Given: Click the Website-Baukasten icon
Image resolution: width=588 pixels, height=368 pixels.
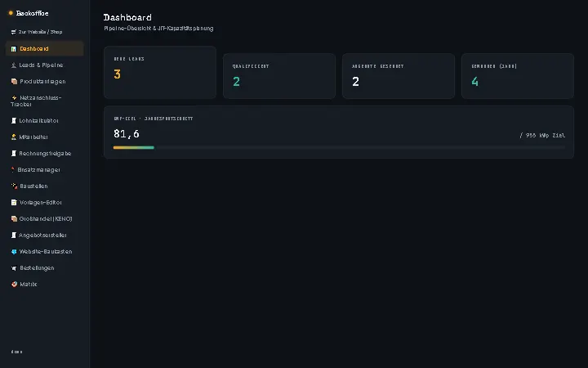Looking at the screenshot, I should [14, 252].
